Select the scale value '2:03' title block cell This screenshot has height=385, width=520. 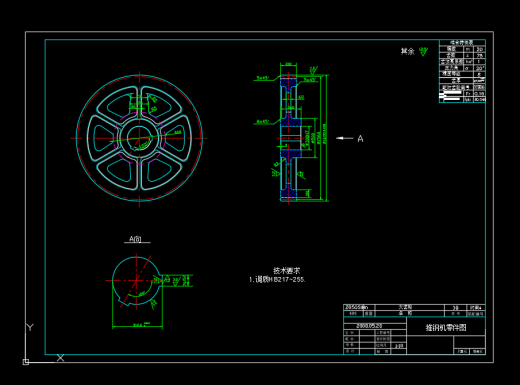tap(399, 346)
